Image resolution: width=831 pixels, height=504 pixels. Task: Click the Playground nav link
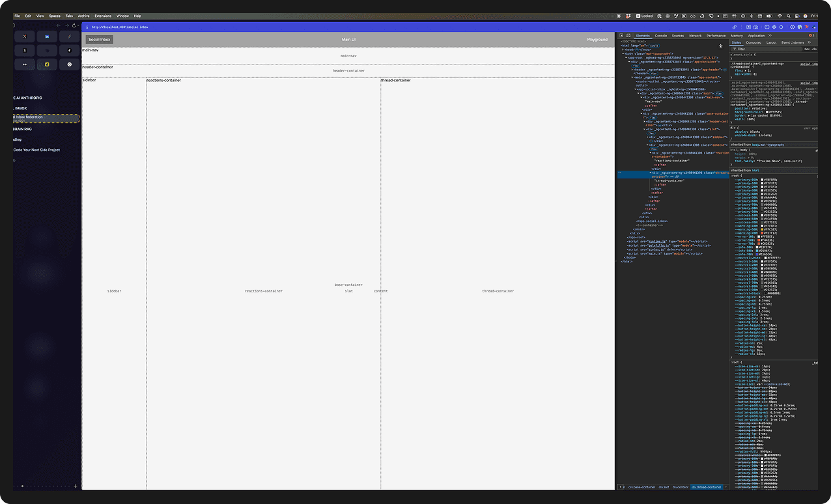(x=597, y=40)
